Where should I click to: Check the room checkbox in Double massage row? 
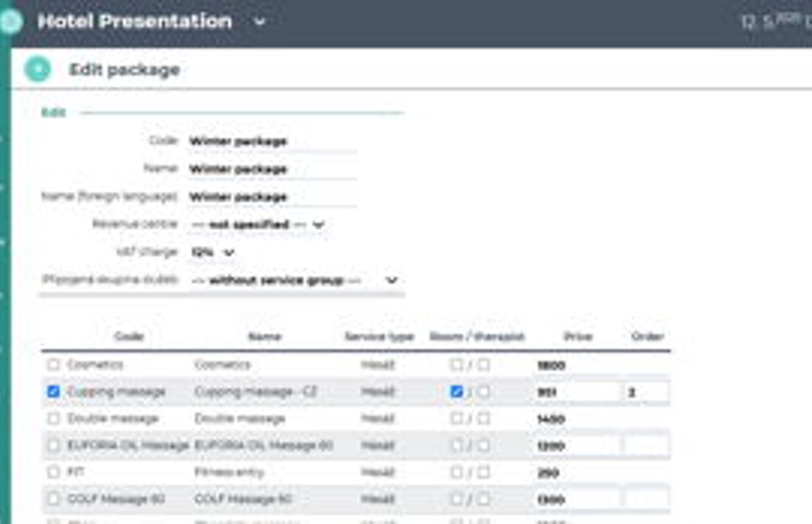click(456, 418)
